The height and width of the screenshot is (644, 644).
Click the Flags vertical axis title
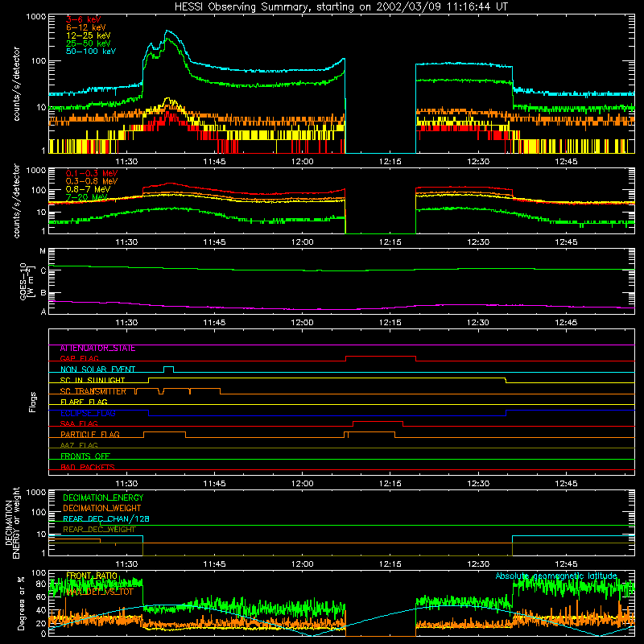click(x=33, y=402)
